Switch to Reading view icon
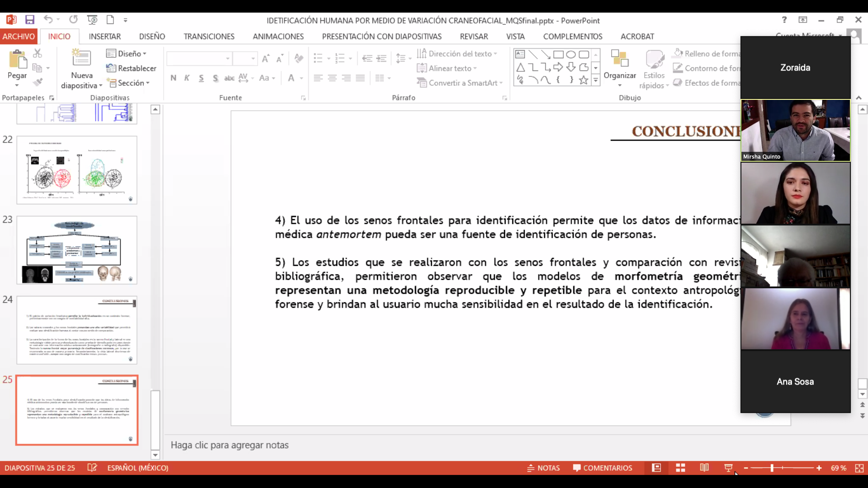Viewport: 868px width, 488px height. coord(704,468)
